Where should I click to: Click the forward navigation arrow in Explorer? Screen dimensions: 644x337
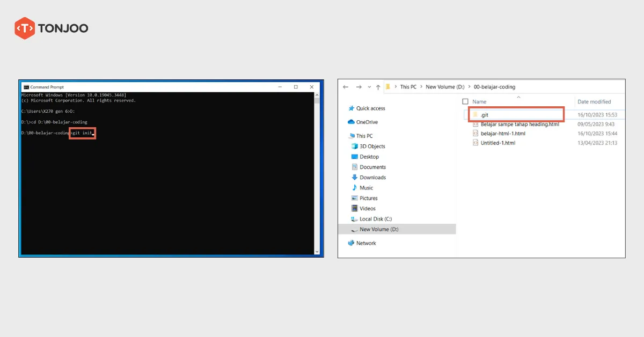[x=358, y=87]
